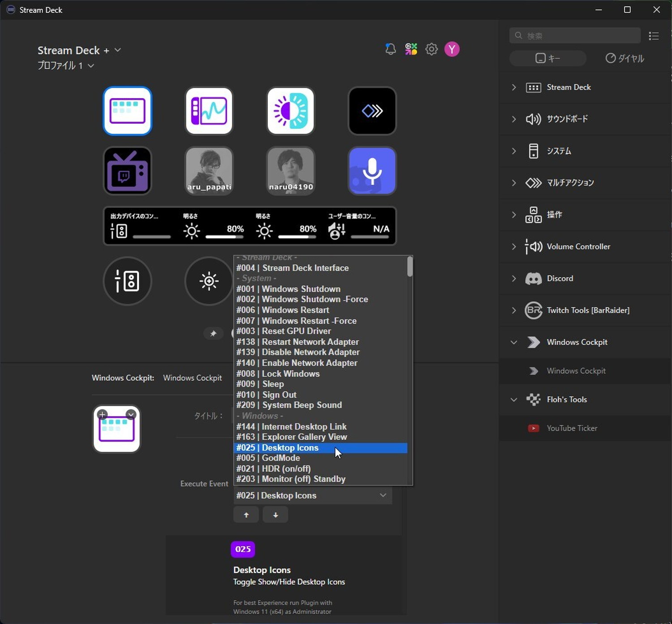The width and height of the screenshot is (672, 624).
Task: Collapse the Windows Cockpit category
Action: pos(514,342)
